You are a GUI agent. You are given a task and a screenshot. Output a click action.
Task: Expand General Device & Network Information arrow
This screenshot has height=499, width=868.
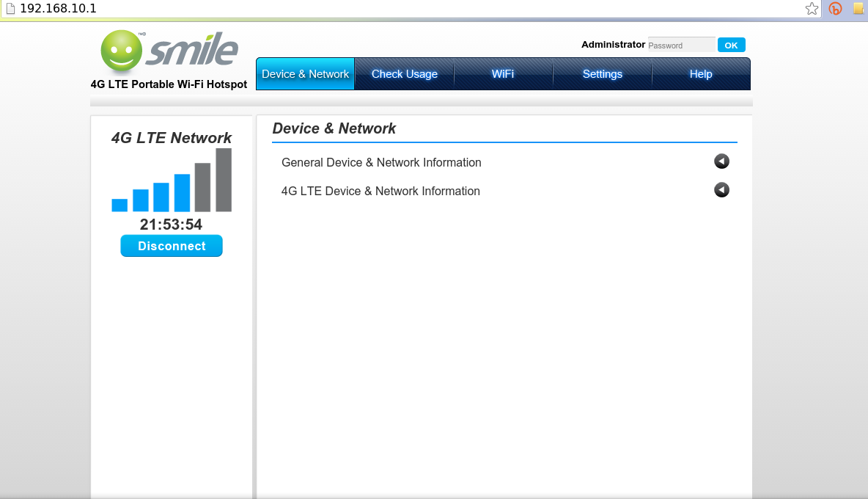point(721,161)
